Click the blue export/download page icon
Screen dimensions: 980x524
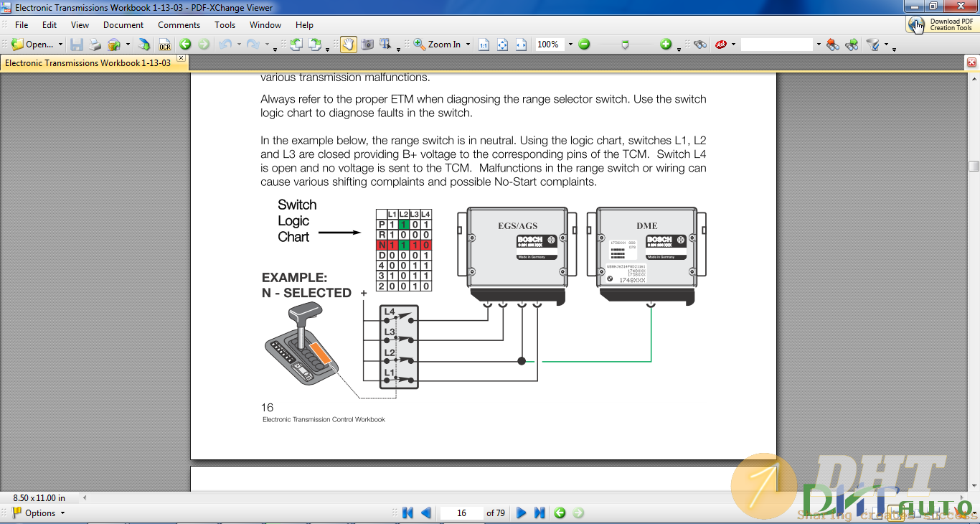point(144,45)
